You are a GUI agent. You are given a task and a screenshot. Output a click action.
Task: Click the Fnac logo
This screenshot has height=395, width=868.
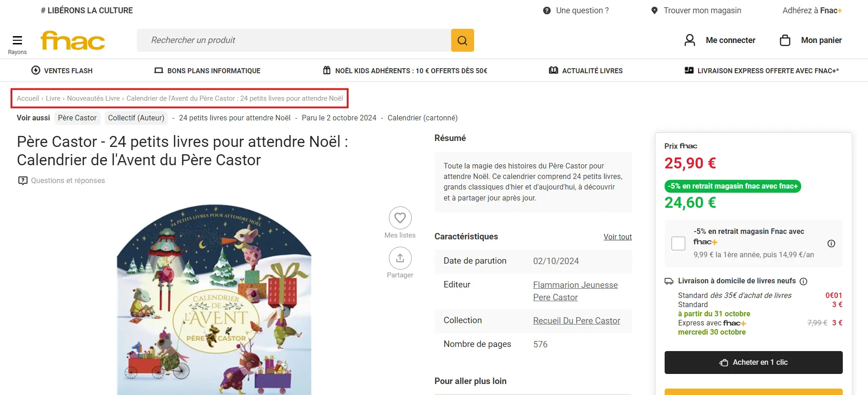pos(73,40)
